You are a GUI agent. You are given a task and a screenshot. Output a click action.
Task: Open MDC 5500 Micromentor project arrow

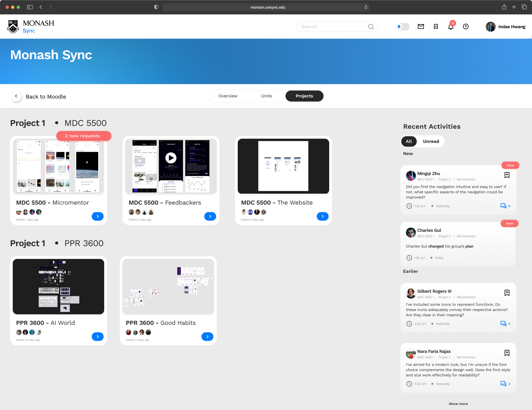[98, 216]
